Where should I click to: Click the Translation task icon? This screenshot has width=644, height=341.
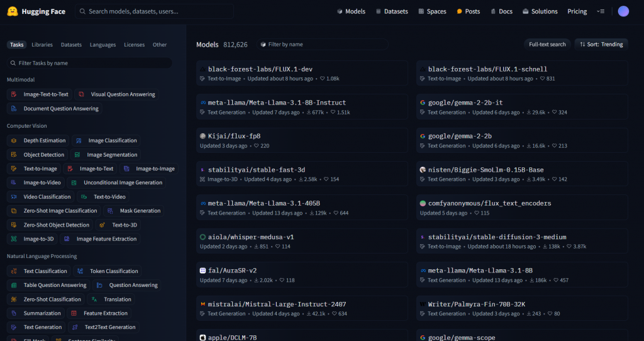tap(94, 299)
